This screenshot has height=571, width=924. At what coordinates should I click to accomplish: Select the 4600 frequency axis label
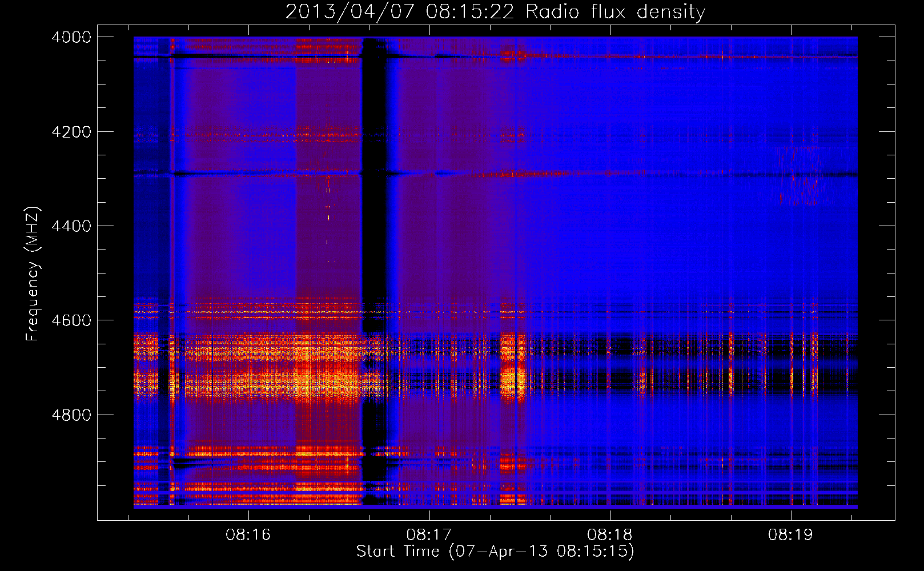(x=71, y=320)
